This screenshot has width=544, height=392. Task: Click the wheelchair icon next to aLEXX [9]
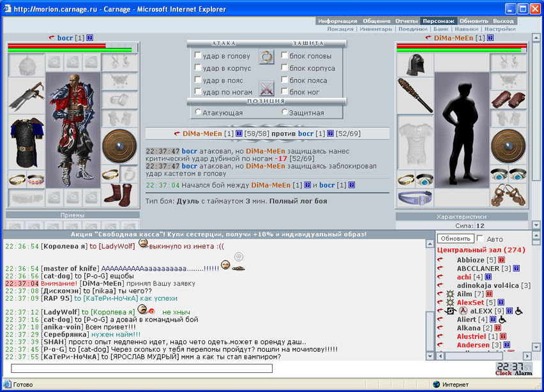519,311
